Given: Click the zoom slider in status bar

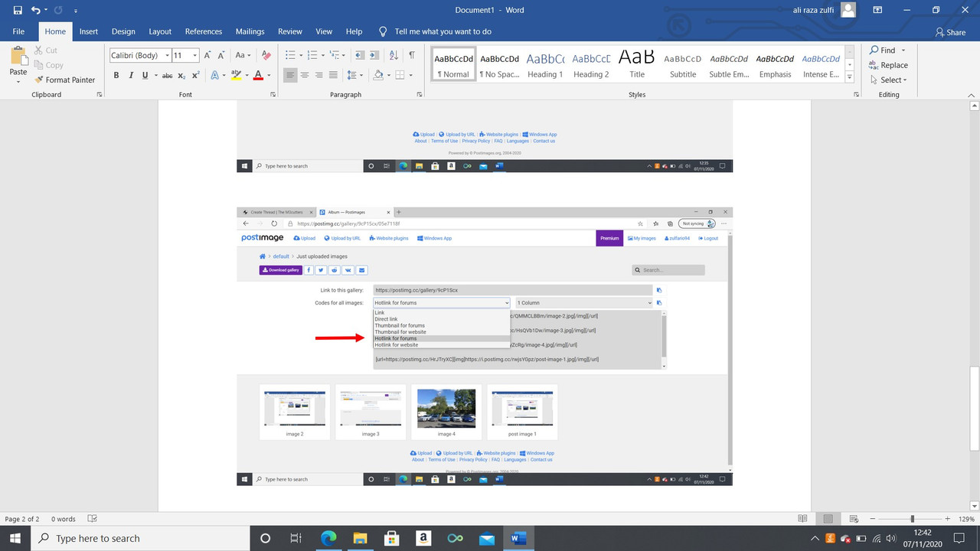Looking at the screenshot, I should (x=912, y=519).
